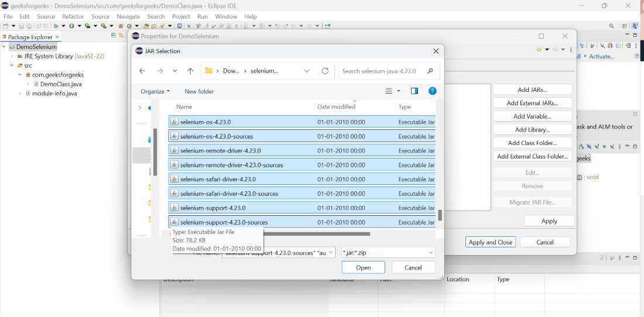Click the New Java Package toolbar icon
The image size is (644, 317).
[121, 26]
